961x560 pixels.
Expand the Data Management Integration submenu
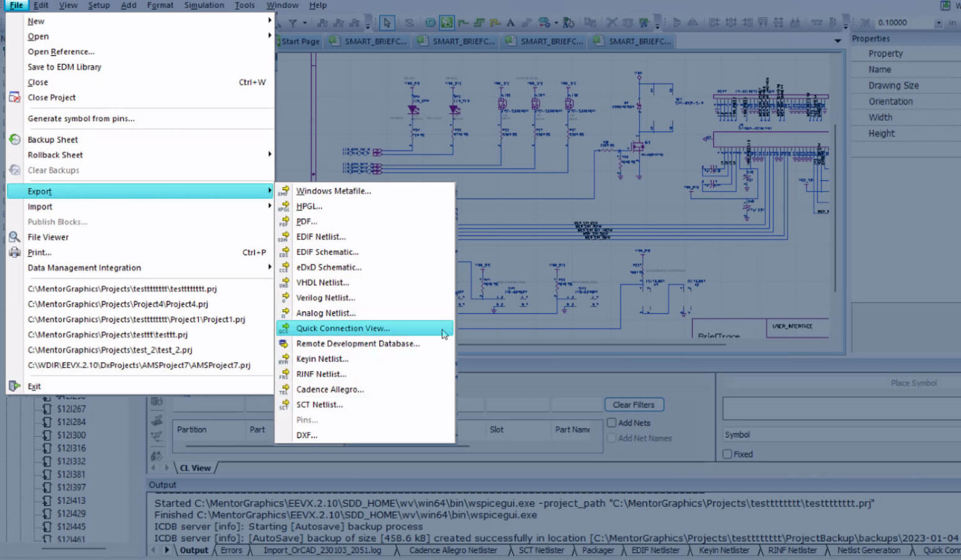click(270, 268)
